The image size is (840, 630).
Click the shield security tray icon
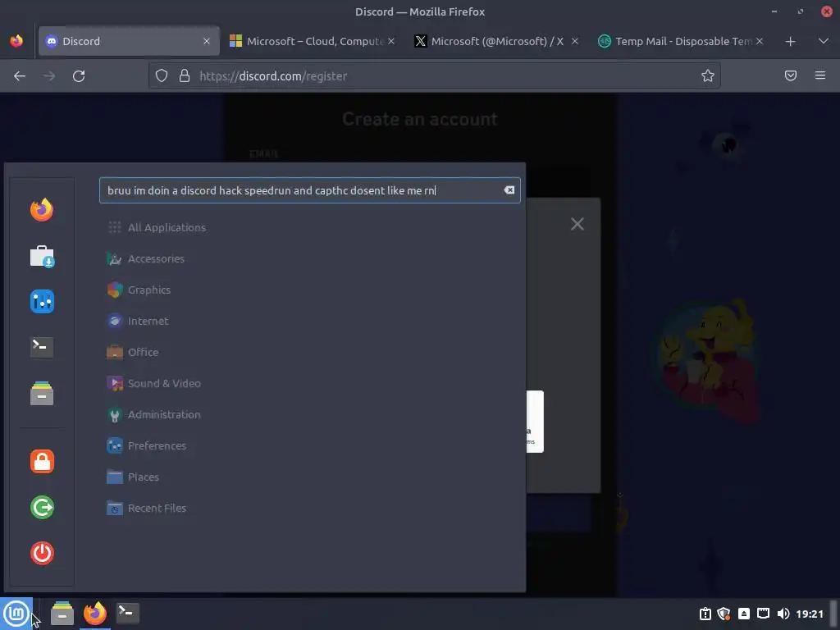(x=724, y=614)
